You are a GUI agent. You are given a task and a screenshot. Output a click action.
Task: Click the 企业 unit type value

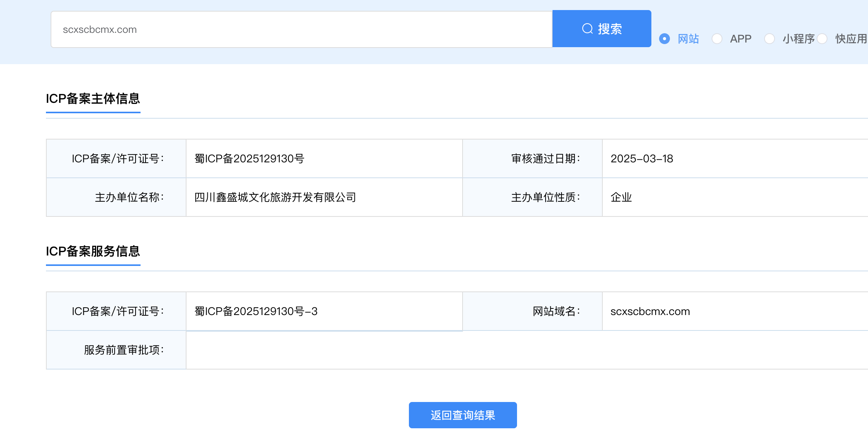[x=621, y=198]
